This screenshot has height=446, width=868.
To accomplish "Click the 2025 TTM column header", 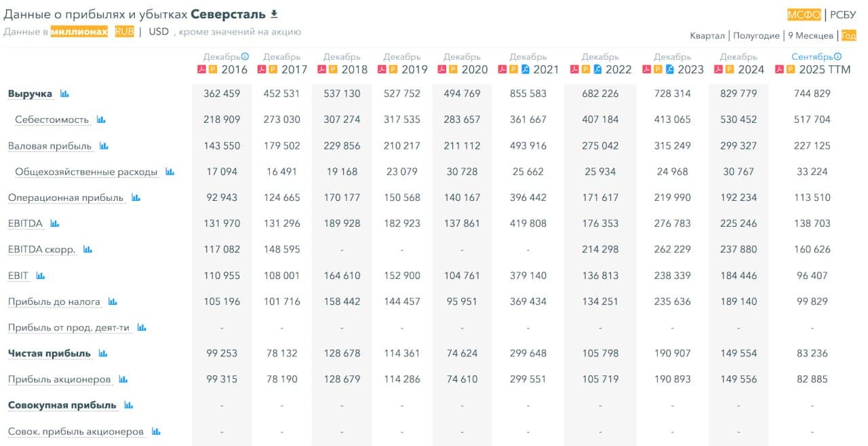I will (x=825, y=69).
